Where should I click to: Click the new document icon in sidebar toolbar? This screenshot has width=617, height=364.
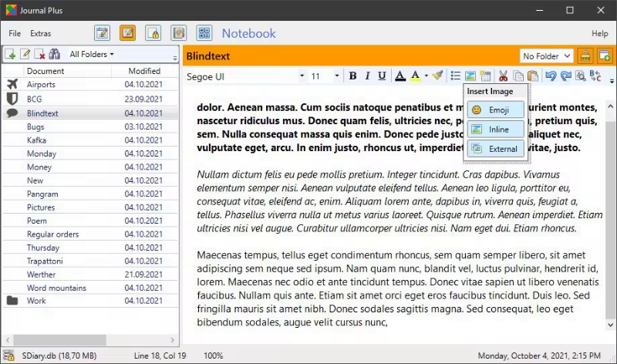pyautogui.click(x=12, y=54)
